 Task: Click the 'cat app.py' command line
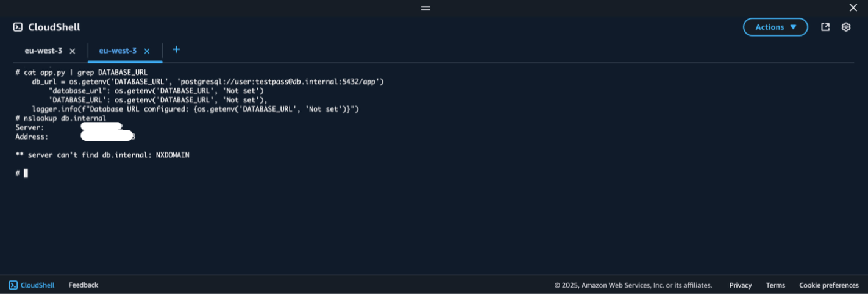tap(82, 72)
